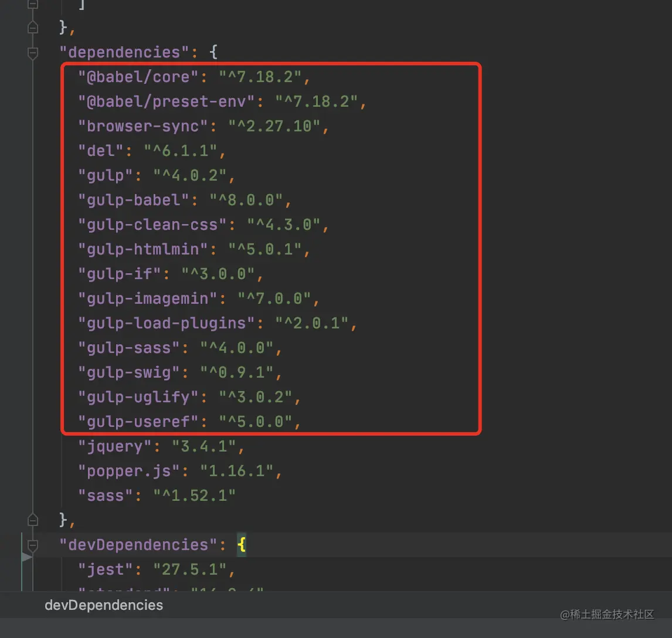This screenshot has width=672, height=638.
Task: Click the "gulp-load-plugins" key
Action: (x=167, y=323)
